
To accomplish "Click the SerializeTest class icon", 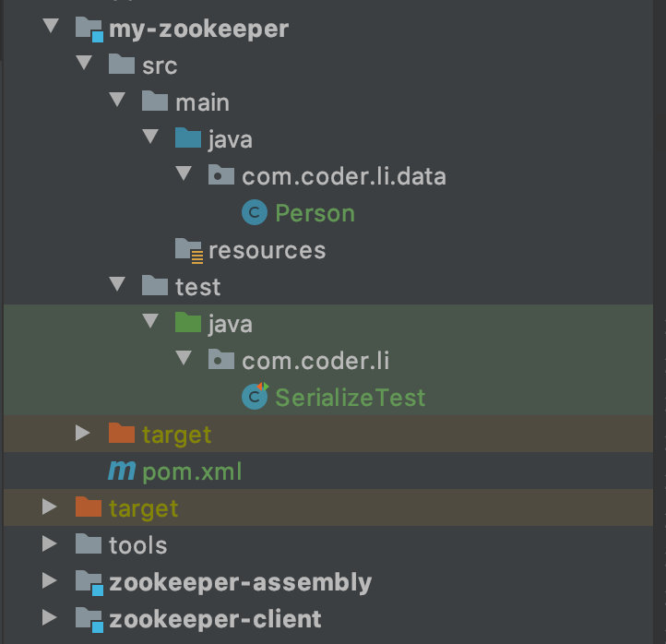I will coord(255,397).
